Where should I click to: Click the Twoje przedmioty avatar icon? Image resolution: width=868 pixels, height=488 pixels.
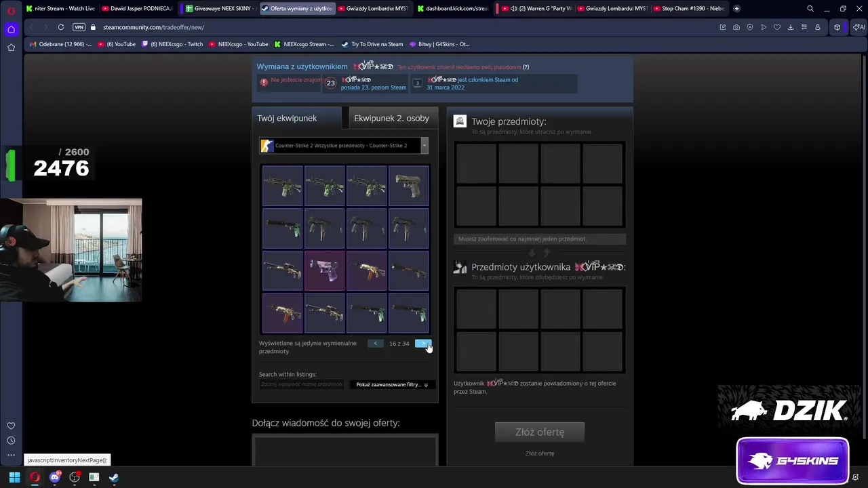pos(460,121)
